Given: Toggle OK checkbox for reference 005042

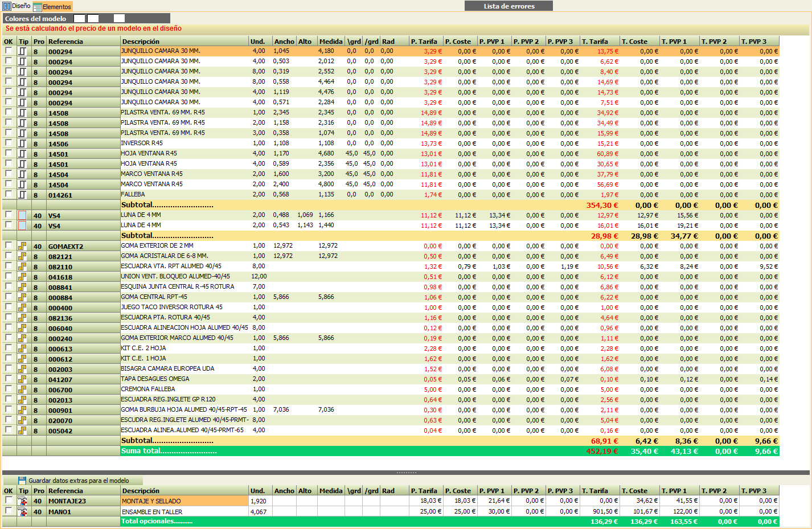Looking at the screenshot, I should [9, 430].
